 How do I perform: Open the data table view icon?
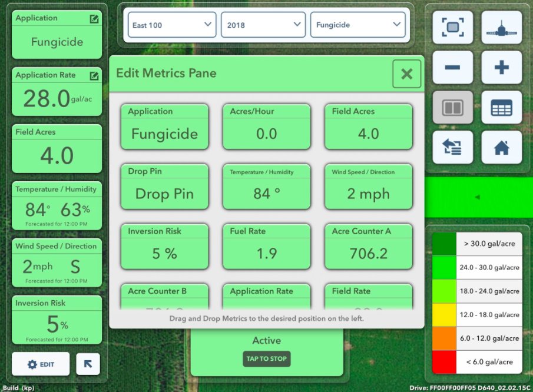coord(501,108)
